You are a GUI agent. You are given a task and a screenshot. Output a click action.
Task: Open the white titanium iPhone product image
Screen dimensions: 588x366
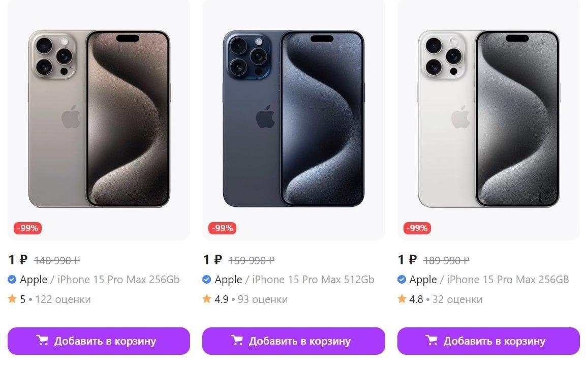[488, 118]
